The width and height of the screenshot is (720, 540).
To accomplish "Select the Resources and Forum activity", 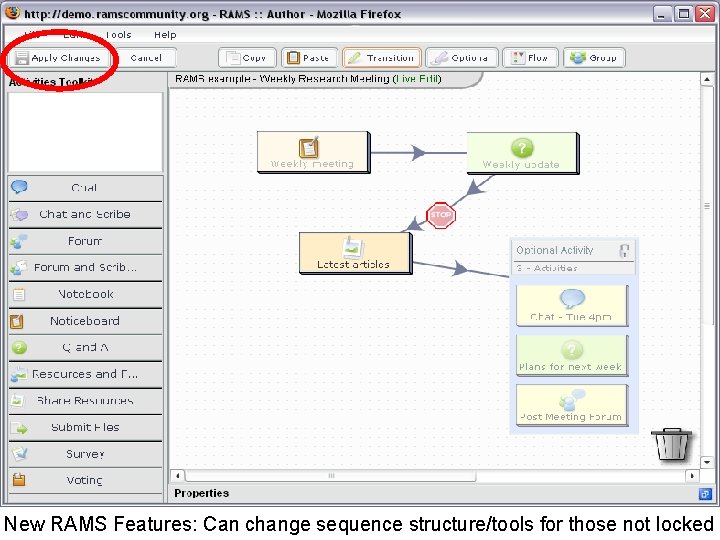I will [85, 374].
